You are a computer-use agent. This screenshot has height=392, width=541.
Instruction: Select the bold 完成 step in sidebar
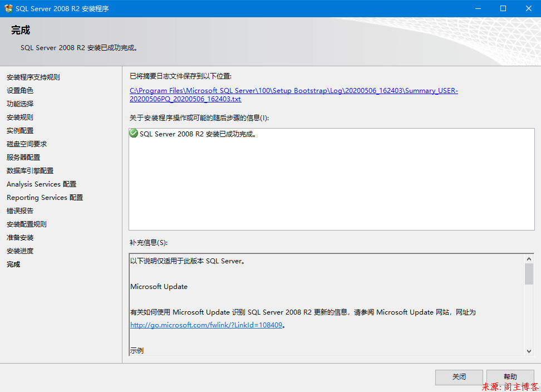(13, 264)
